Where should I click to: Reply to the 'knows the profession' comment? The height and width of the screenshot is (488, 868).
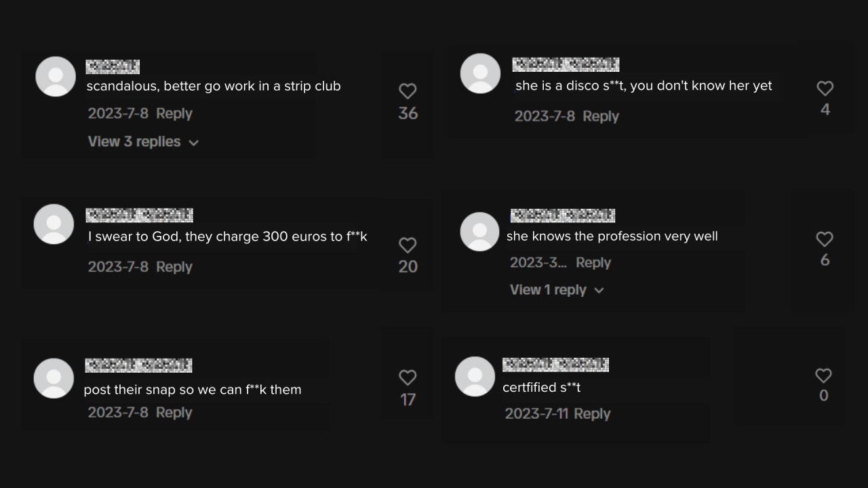[593, 262]
